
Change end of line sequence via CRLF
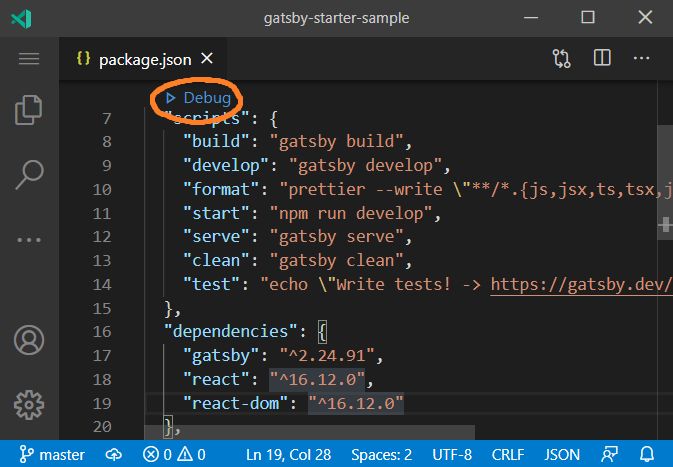508,455
